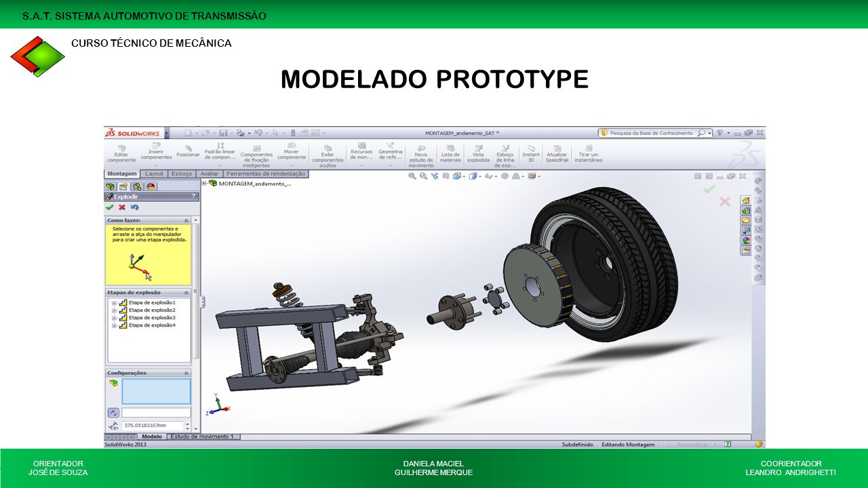This screenshot has height=488, width=868.
Task: Click Zoom to fit in view toolbar
Action: click(412, 176)
